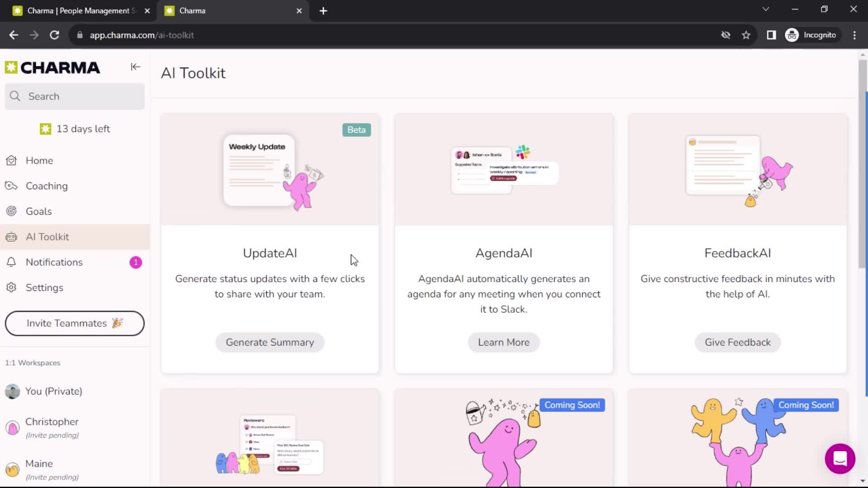Click the Home house icon
Viewport: 868px width, 488px height.
tap(11, 160)
